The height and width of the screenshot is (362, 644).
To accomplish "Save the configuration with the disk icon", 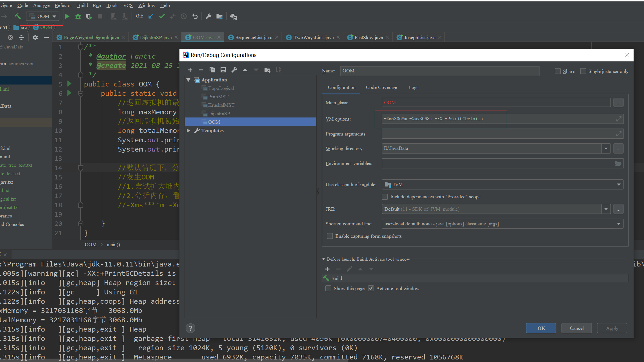I will [223, 70].
